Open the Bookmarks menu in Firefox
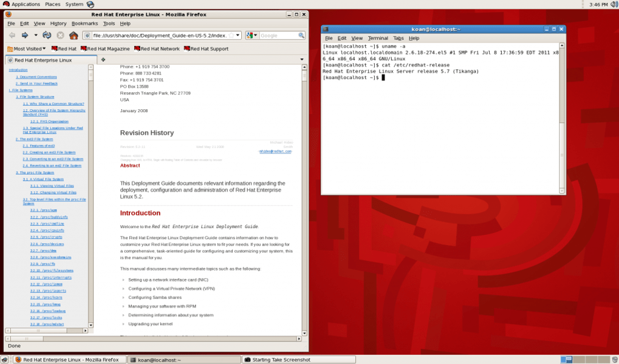The image size is (619, 364). (84, 24)
